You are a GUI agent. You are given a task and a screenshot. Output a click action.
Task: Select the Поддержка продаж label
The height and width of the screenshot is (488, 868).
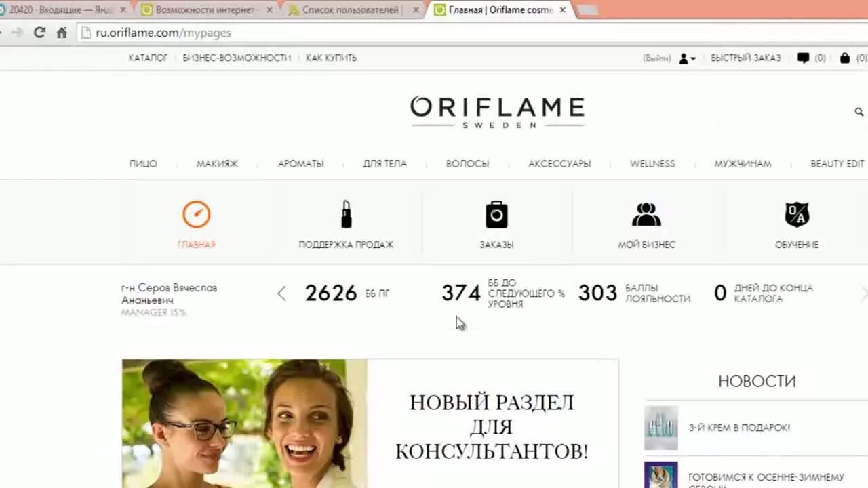point(346,245)
